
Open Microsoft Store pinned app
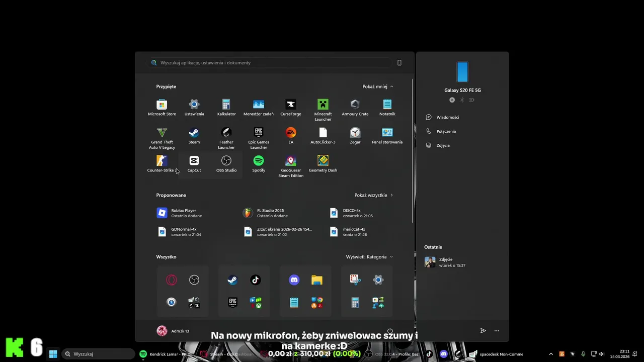(x=162, y=108)
